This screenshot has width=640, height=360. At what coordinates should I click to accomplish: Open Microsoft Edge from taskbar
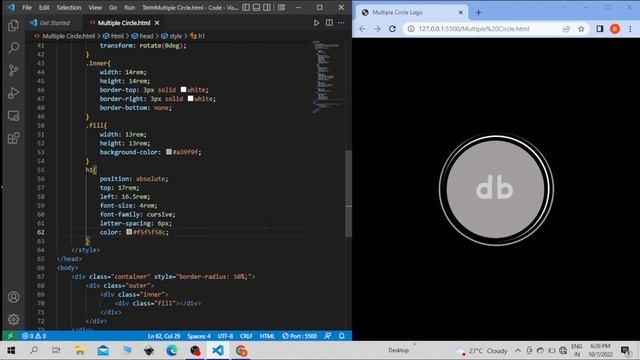[172, 351]
